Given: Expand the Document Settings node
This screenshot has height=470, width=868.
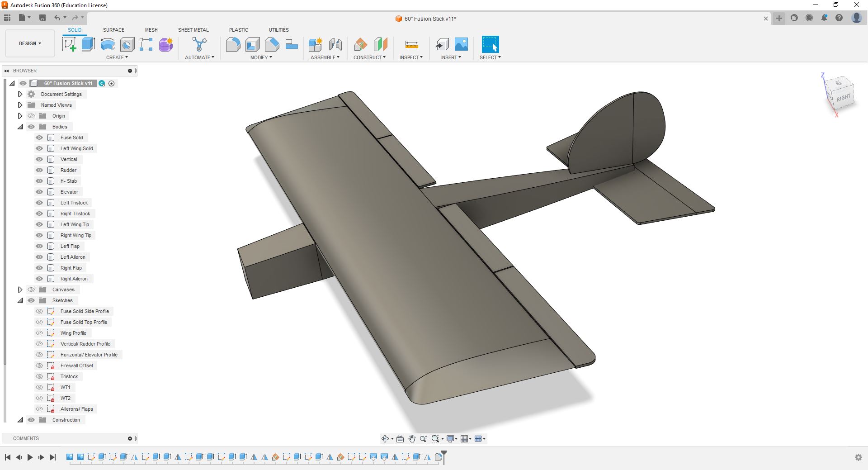Looking at the screenshot, I should 20,94.
